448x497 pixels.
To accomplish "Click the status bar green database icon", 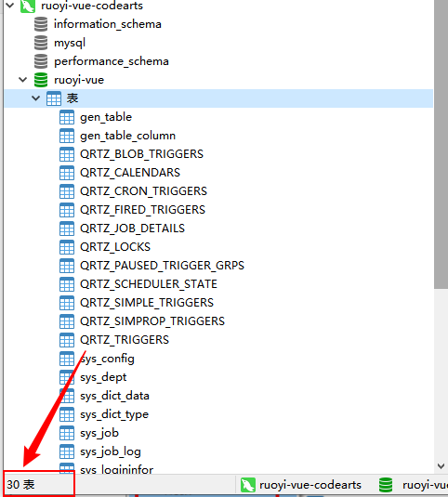I will [x=386, y=485].
